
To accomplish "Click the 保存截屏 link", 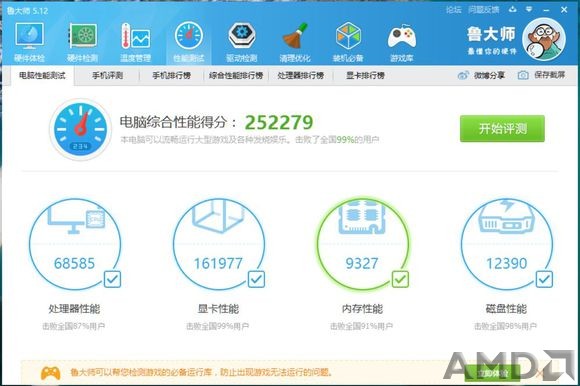I will 549,75.
